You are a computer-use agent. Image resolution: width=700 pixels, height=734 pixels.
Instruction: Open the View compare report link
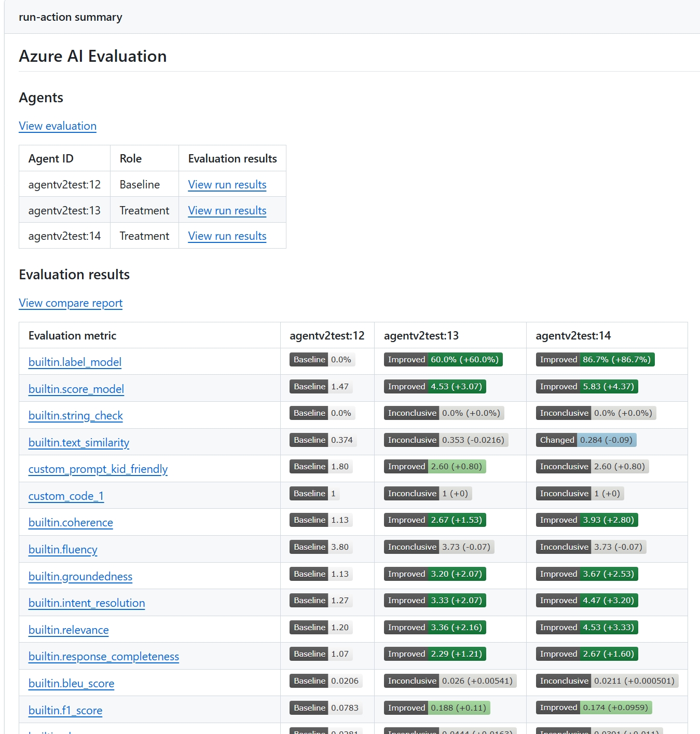point(71,303)
